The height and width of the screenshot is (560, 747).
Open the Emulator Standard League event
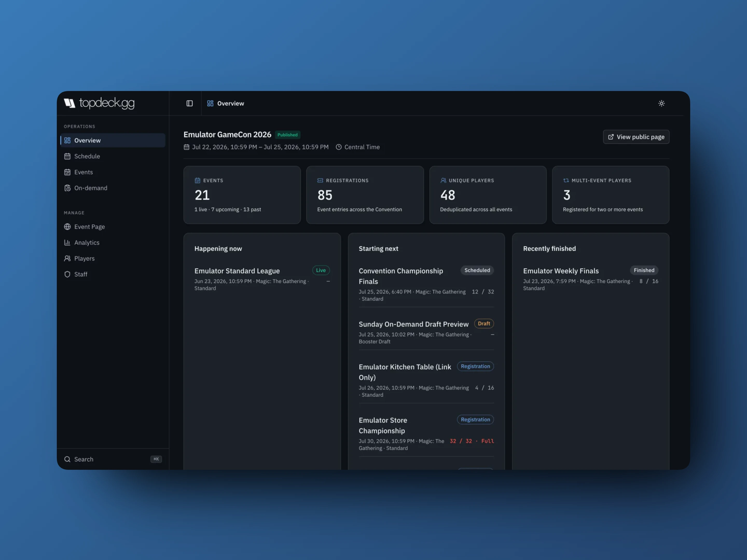237,271
